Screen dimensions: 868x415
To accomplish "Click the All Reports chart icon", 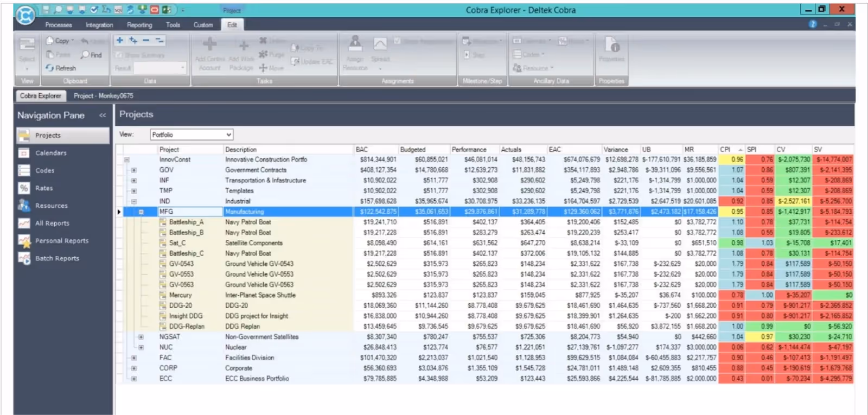I will [23, 223].
